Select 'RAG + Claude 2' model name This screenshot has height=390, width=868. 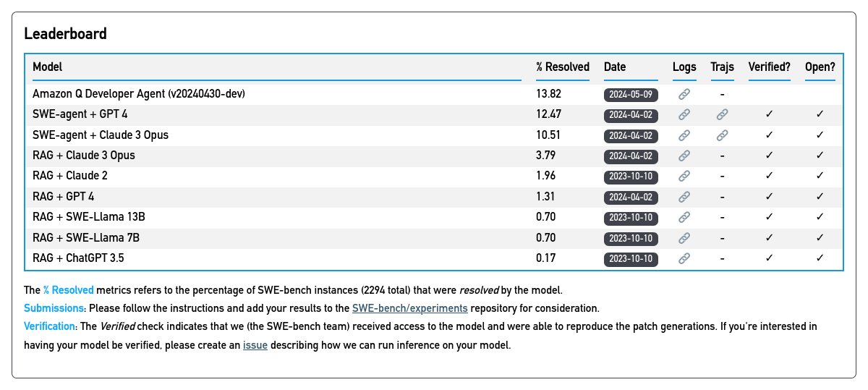70,176
